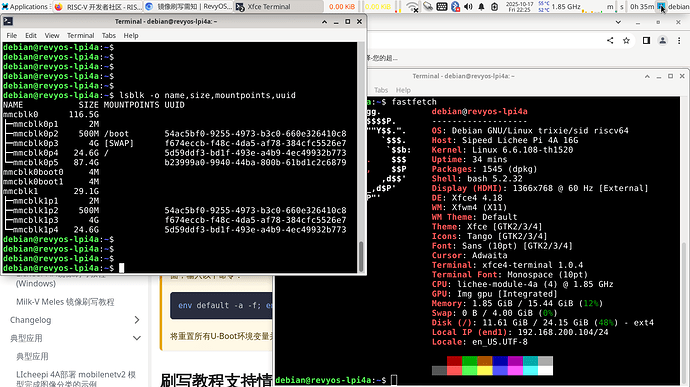
Task: Open the File menu in front terminal
Action: click(x=12, y=35)
